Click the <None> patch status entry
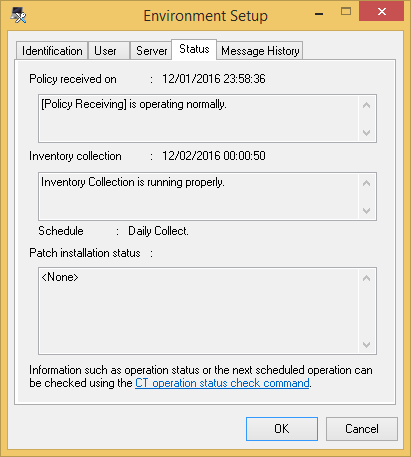The width and height of the screenshot is (411, 457). 60,277
